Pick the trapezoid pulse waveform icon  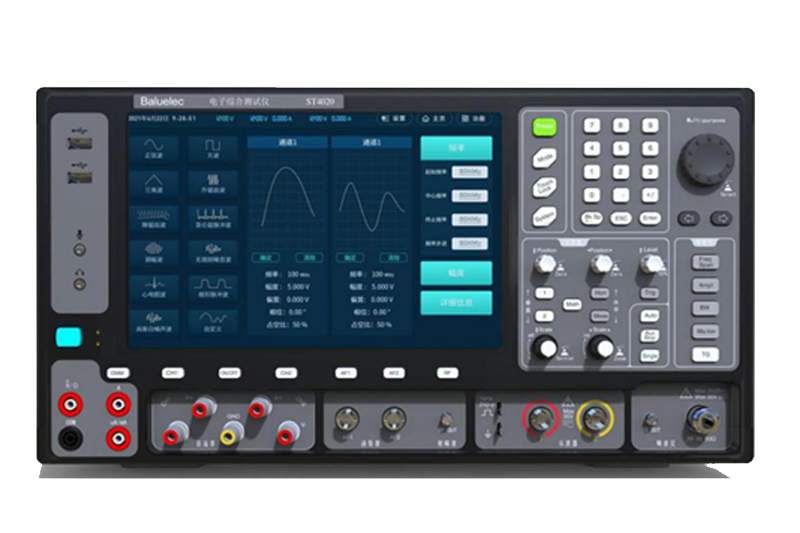tap(214, 286)
